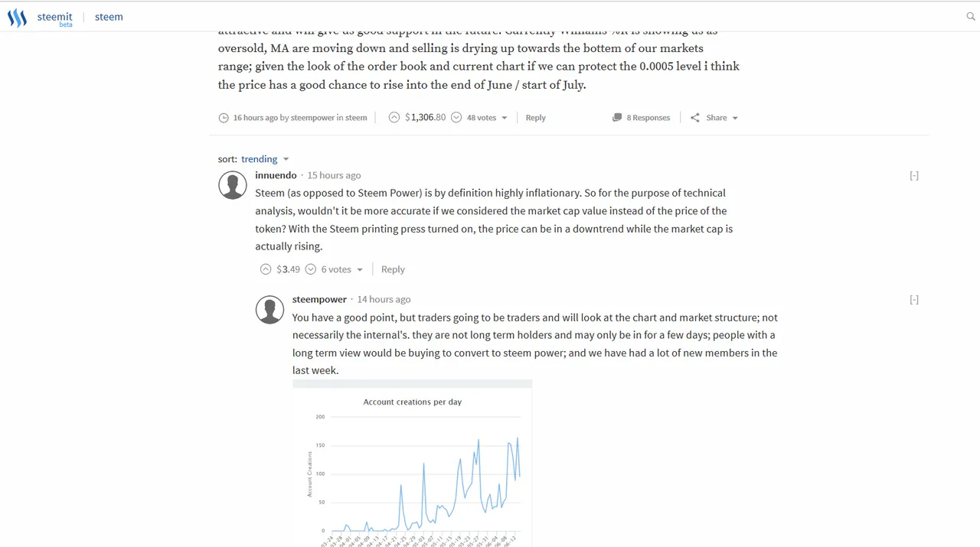Downvote innuendo's comment
Screen dimensions: 980x547
(x=311, y=269)
